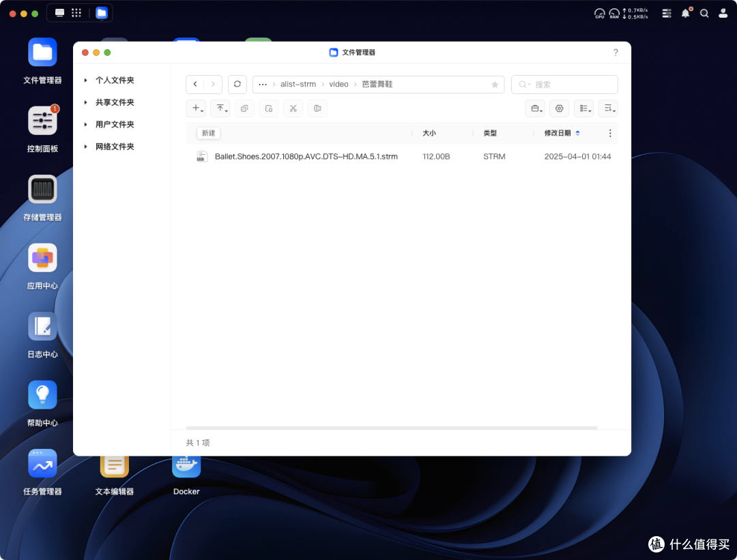Navigate to alist-strm breadcrumb
The height and width of the screenshot is (560, 737).
pos(298,84)
